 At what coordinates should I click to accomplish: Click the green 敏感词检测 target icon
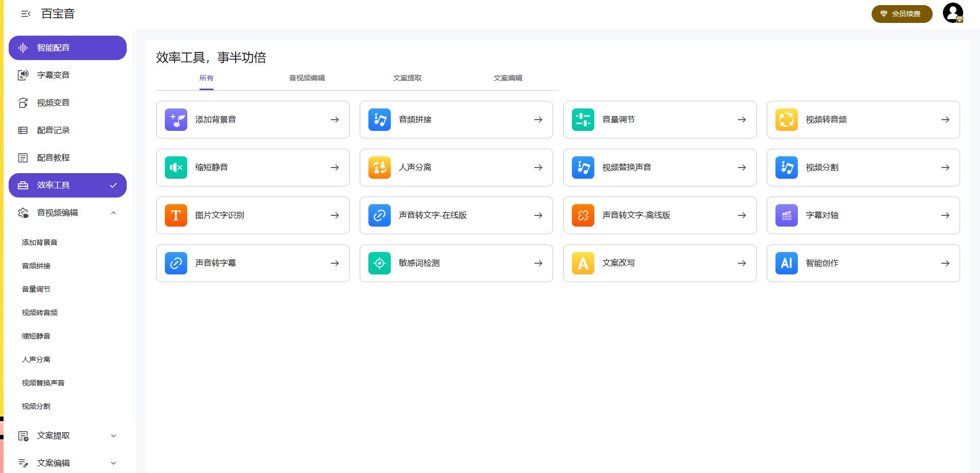pyautogui.click(x=379, y=263)
